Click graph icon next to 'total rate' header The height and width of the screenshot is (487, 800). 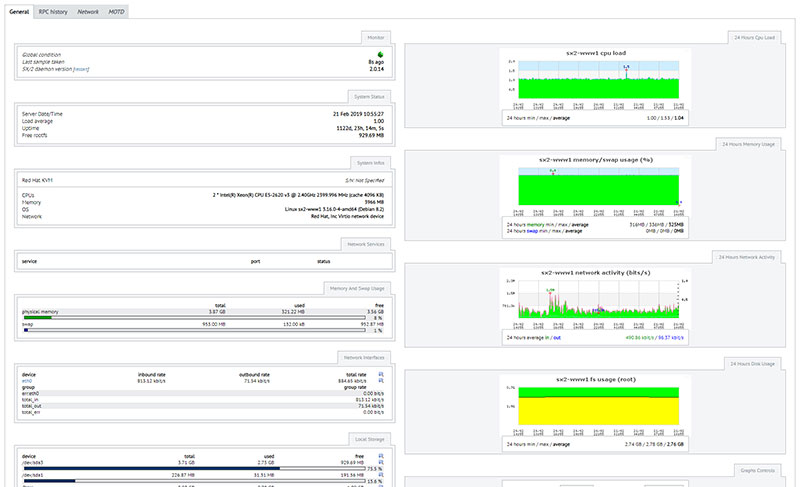coord(381,374)
